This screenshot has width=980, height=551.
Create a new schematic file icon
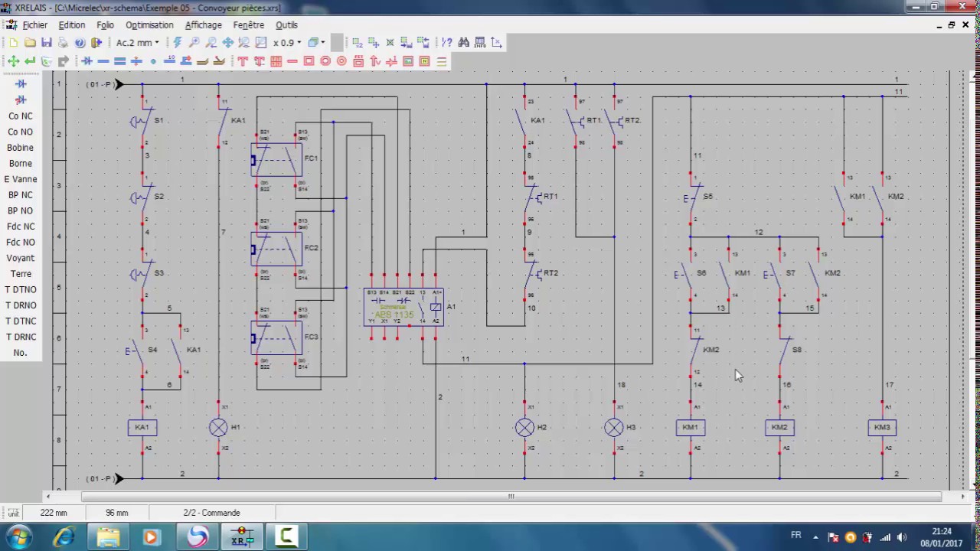(x=13, y=43)
